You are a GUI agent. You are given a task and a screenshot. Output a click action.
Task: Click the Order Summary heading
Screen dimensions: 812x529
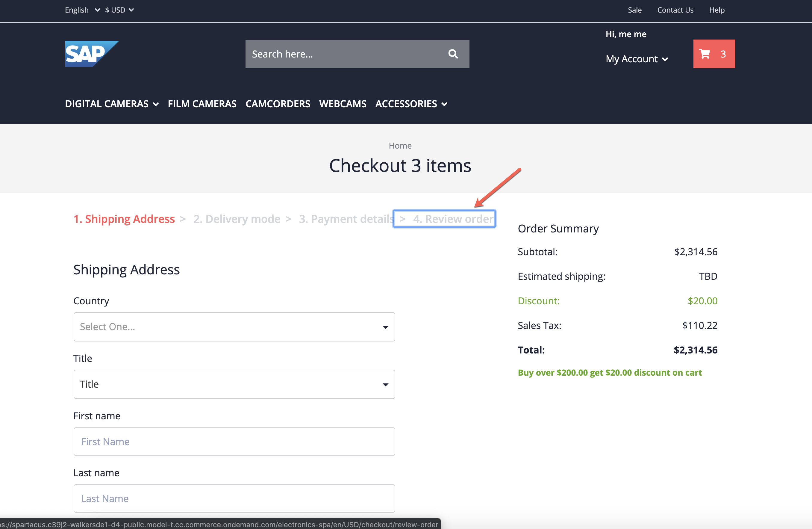pos(558,228)
